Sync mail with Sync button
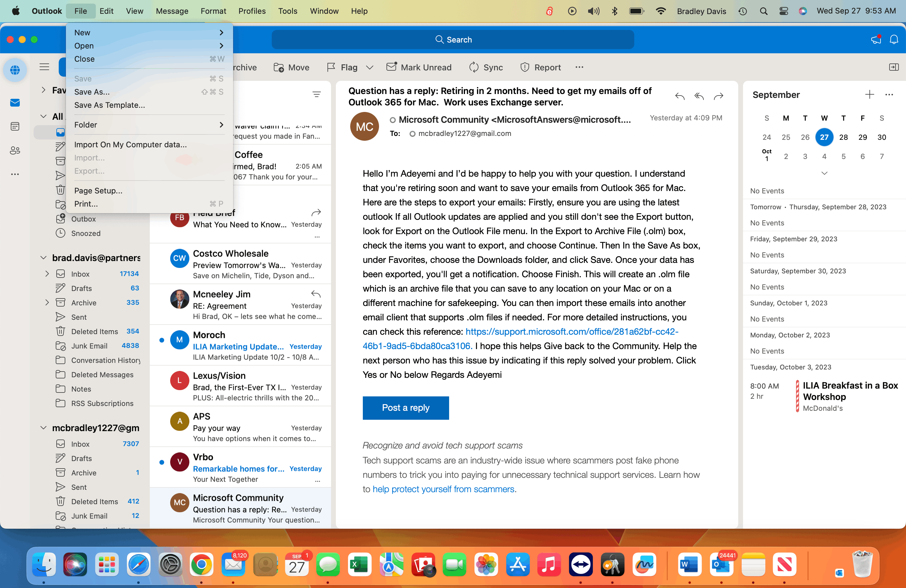The height and width of the screenshot is (588, 906). (486, 67)
